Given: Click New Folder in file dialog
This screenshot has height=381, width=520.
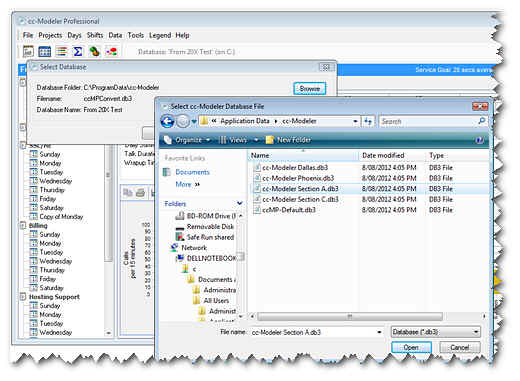Looking at the screenshot, I should [289, 140].
